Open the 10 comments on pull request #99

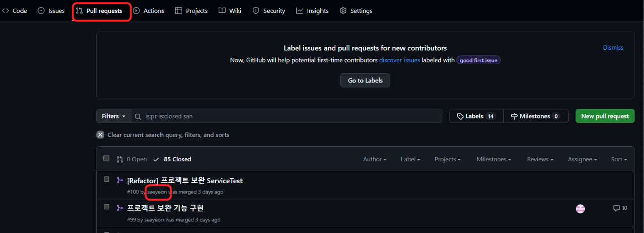point(620,208)
